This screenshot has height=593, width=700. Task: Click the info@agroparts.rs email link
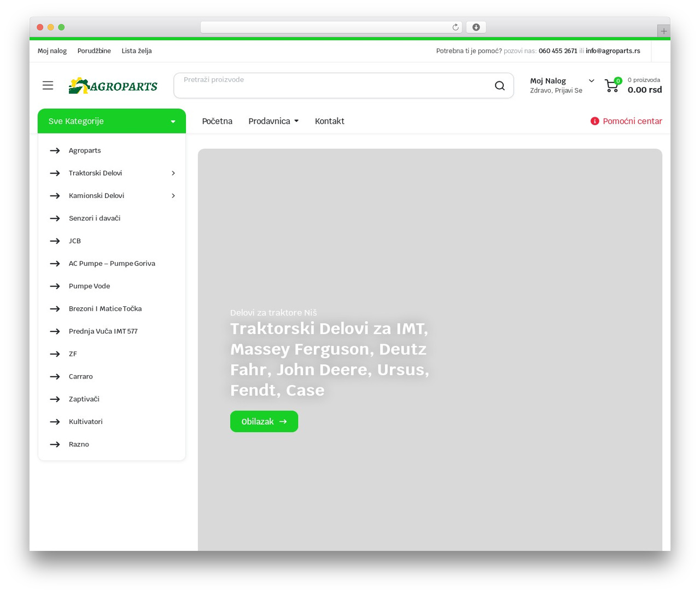(613, 51)
